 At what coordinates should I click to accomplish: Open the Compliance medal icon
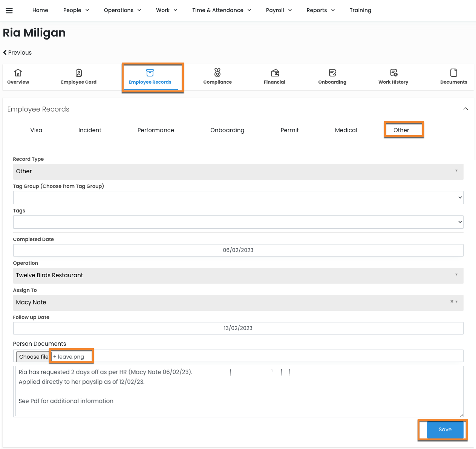point(217,73)
